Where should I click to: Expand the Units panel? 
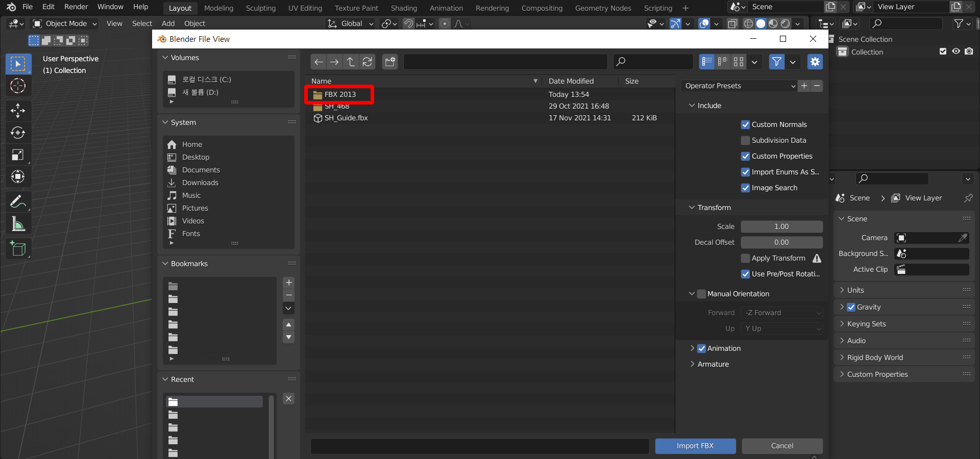[842, 290]
